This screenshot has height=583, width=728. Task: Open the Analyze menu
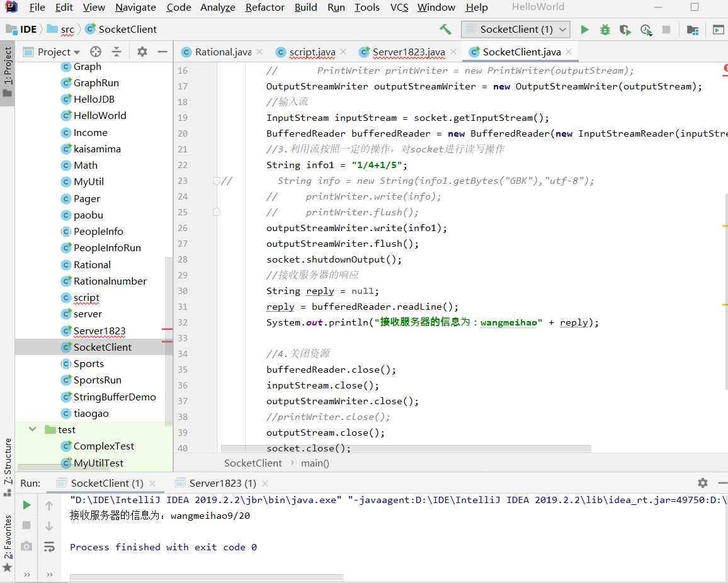tap(218, 8)
